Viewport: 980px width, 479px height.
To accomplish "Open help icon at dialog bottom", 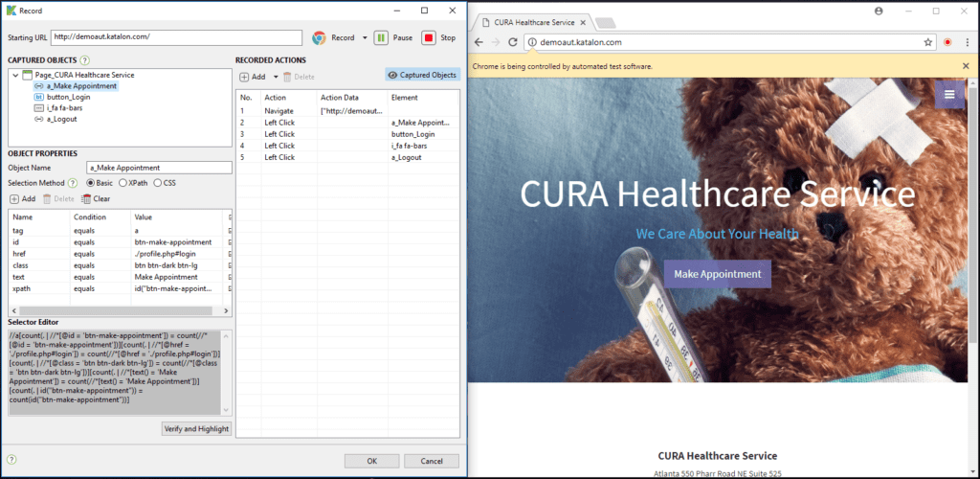I will pyautogui.click(x=11, y=460).
